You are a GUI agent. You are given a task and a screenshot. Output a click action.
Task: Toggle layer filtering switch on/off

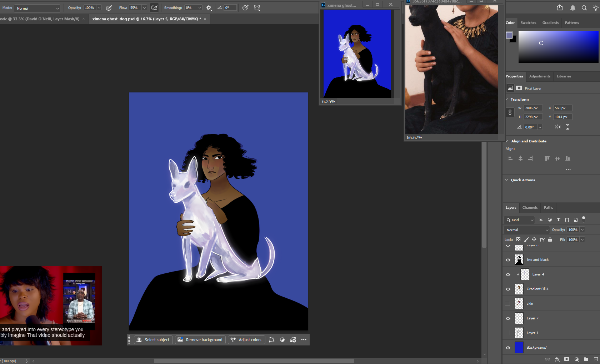tap(584, 219)
